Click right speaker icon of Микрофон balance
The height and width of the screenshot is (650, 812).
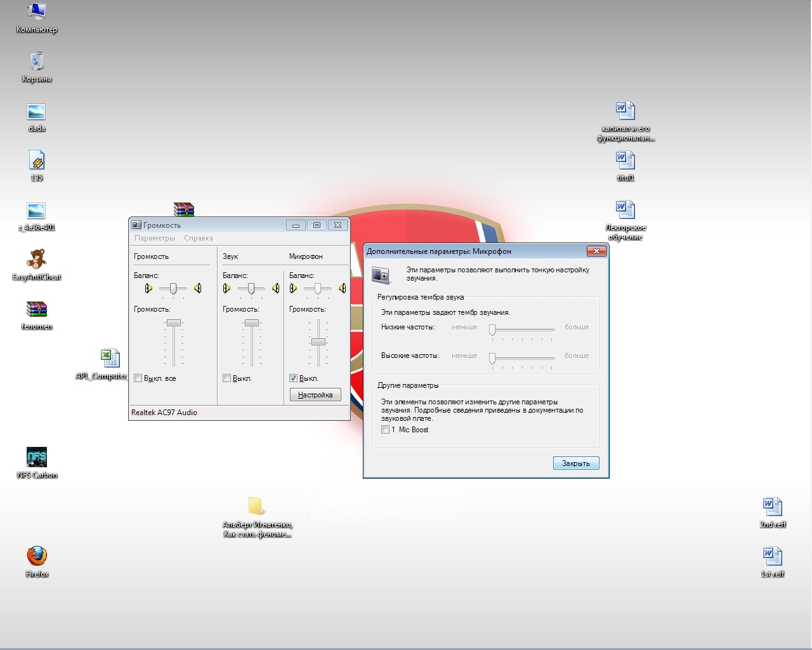pos(342,288)
